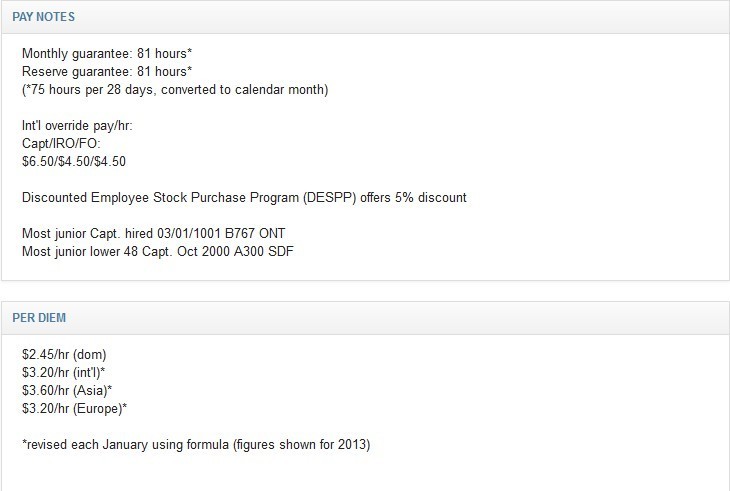Image resolution: width=730 pixels, height=491 pixels.
Task: Click the Int'l override pay/hr label
Action: tap(77, 126)
